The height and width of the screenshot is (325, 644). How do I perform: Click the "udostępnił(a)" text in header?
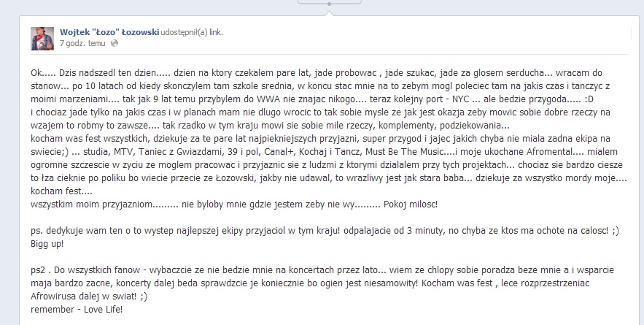pyautogui.click(x=184, y=32)
